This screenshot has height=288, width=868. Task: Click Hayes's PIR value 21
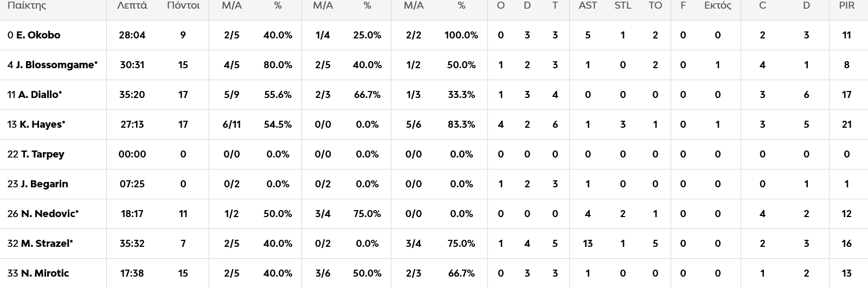(x=846, y=125)
